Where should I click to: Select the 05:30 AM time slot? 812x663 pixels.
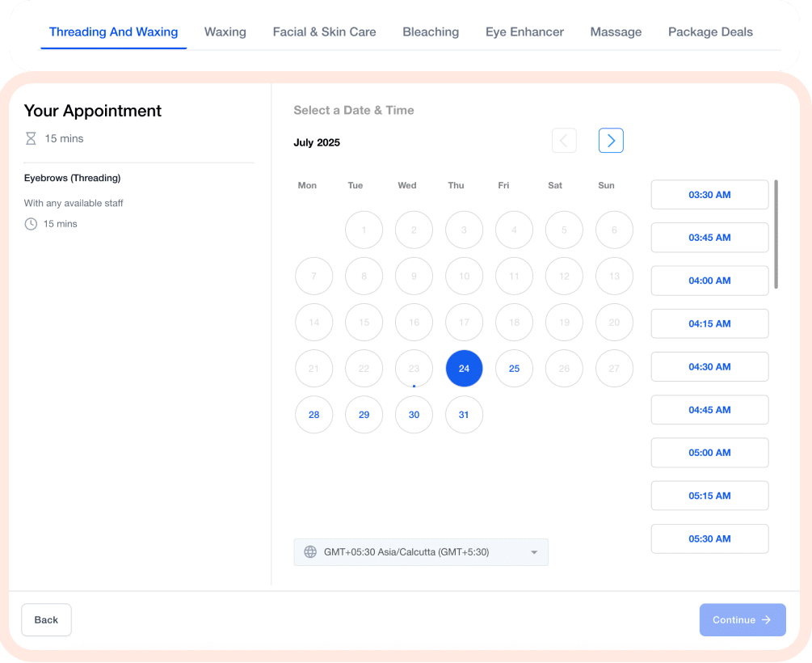coord(709,538)
